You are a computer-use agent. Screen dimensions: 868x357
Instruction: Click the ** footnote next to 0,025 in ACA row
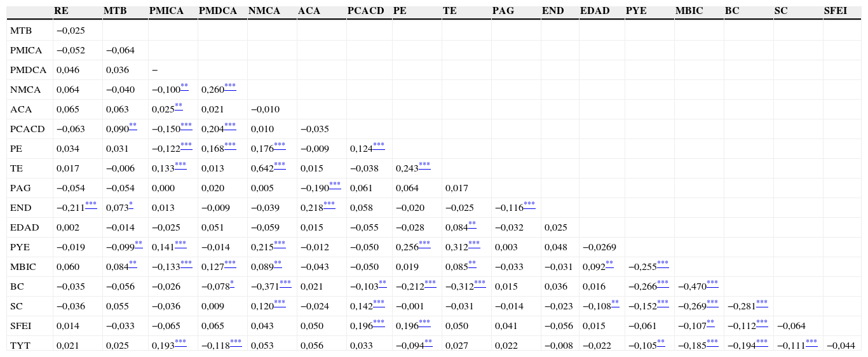click(179, 106)
